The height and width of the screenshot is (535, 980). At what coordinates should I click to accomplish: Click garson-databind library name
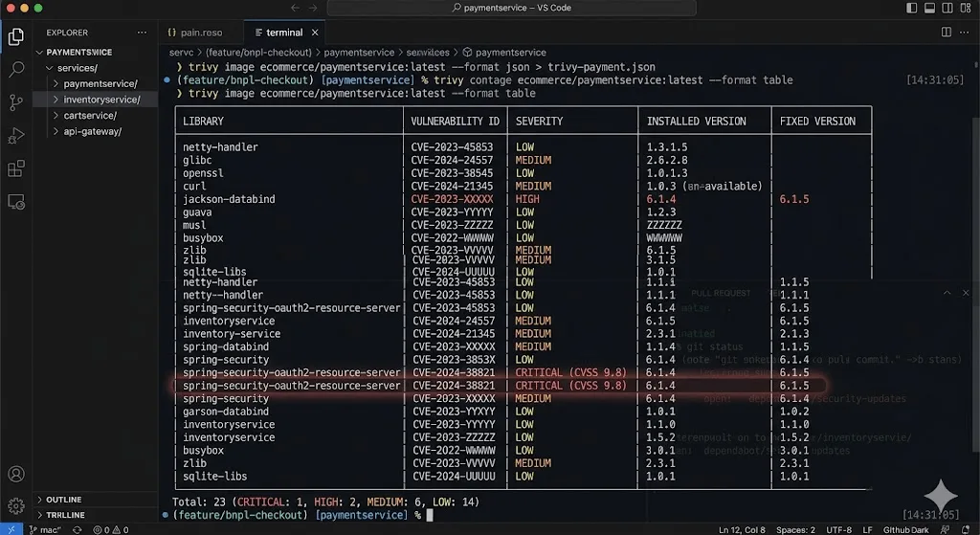226,412
